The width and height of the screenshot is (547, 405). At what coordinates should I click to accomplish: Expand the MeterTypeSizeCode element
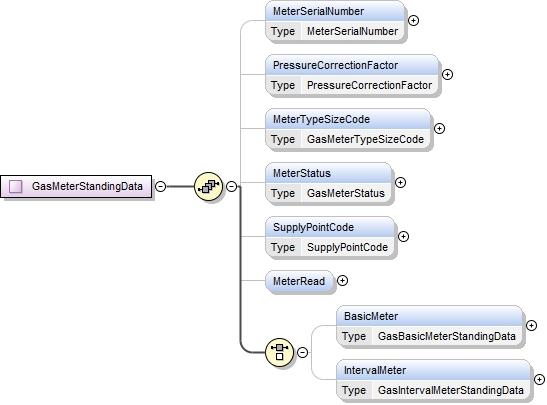[x=440, y=129]
